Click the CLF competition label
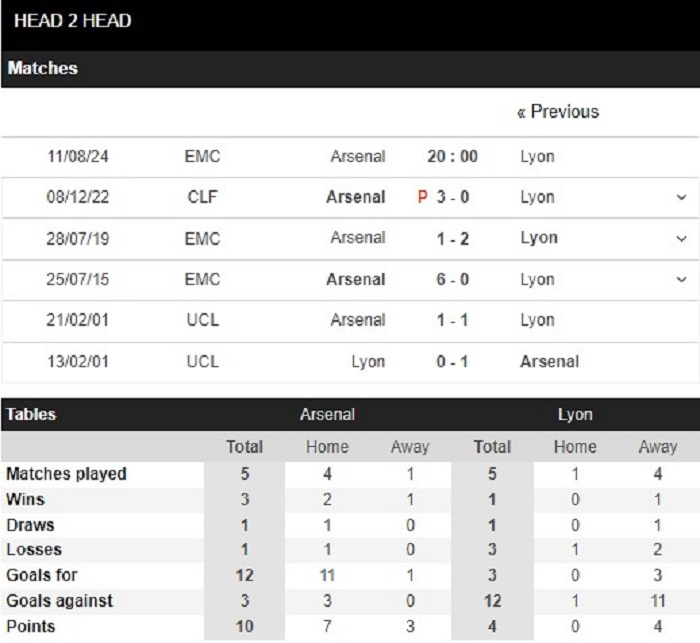This screenshot has height=643, width=700. [202, 197]
